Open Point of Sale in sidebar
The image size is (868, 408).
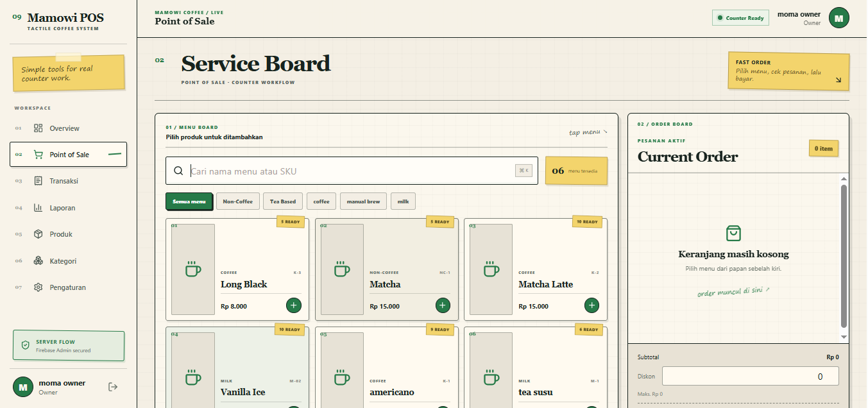coord(68,155)
